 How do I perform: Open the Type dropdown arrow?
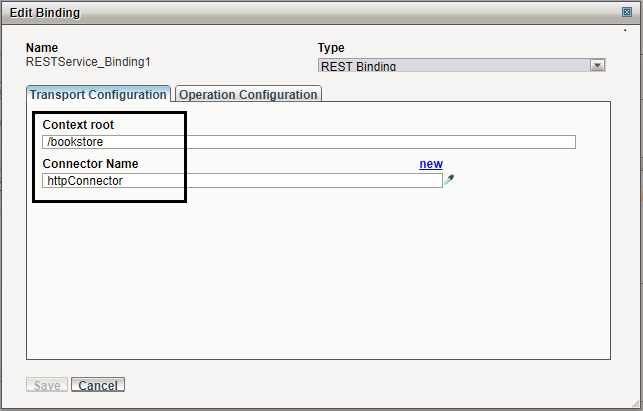[598, 66]
